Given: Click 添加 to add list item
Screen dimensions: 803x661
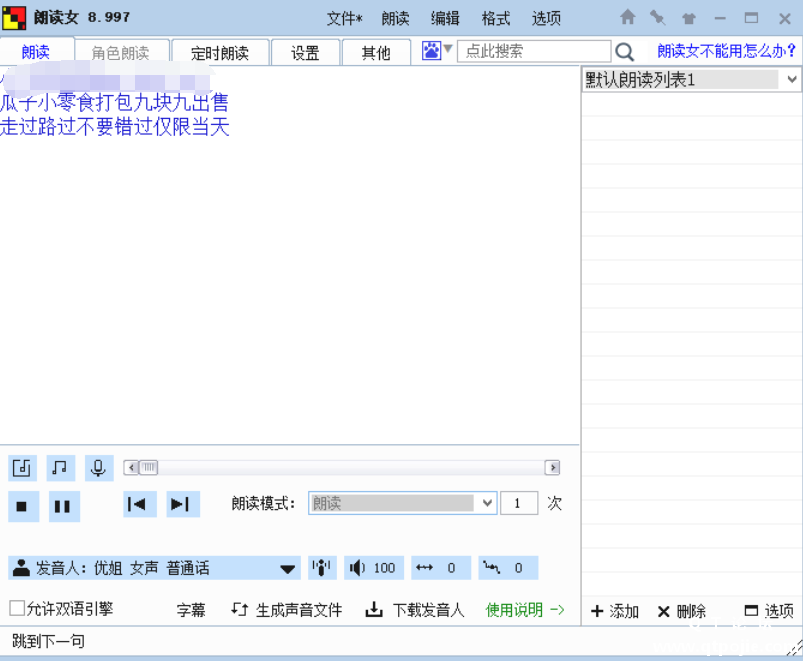Looking at the screenshot, I should tap(615, 611).
